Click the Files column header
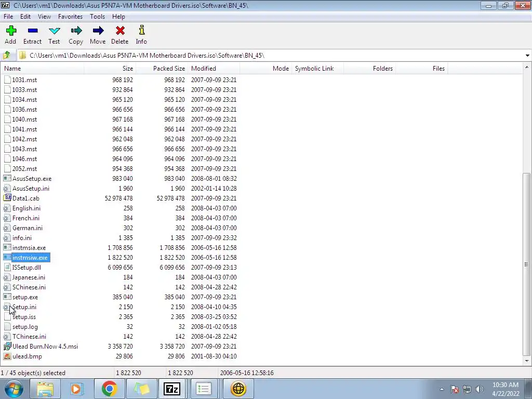Image resolution: width=532 pixels, height=399 pixels. tap(421, 68)
